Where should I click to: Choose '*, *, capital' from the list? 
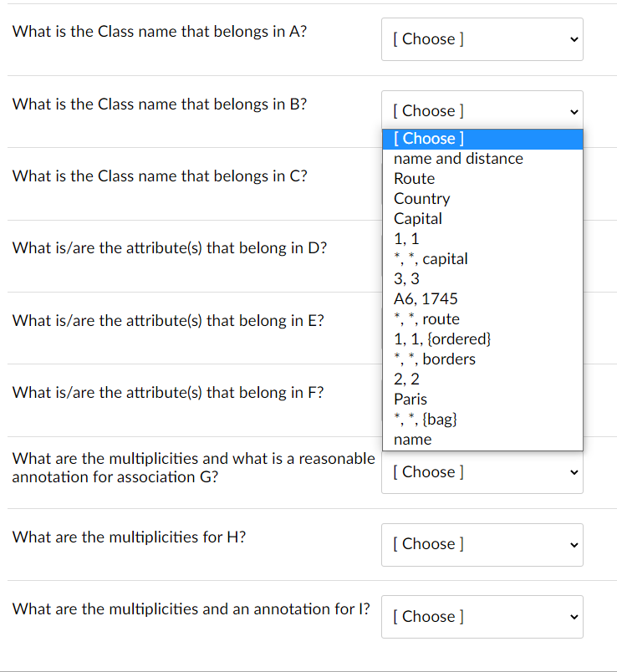[431, 258]
